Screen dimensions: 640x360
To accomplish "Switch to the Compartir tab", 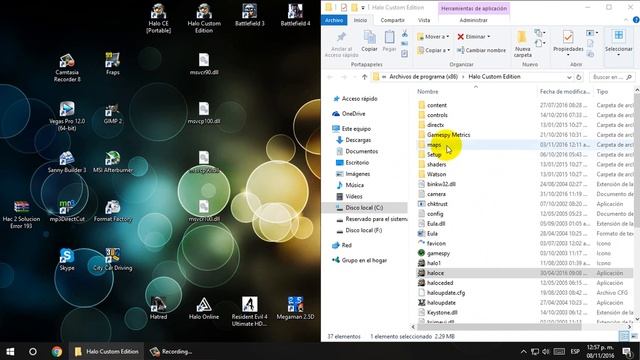I will click(392, 20).
